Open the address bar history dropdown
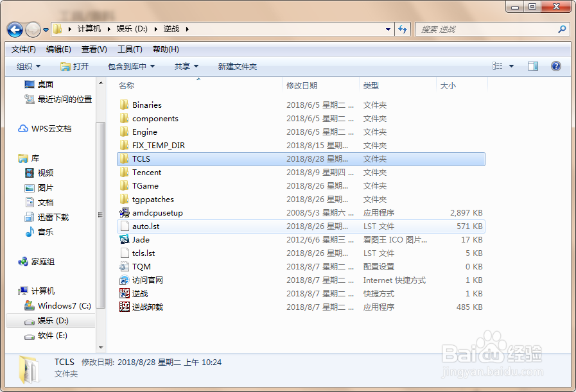Image resolution: width=576 pixels, height=392 pixels. [388, 30]
